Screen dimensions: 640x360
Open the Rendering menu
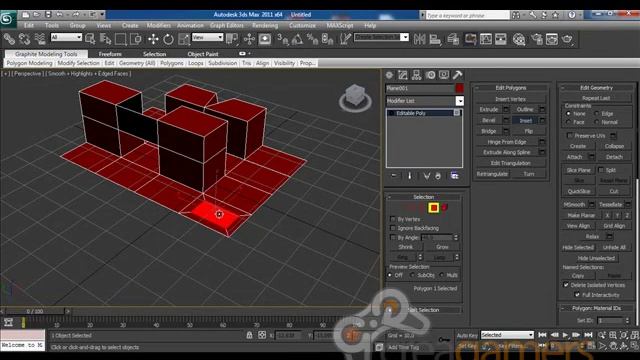tap(265, 25)
